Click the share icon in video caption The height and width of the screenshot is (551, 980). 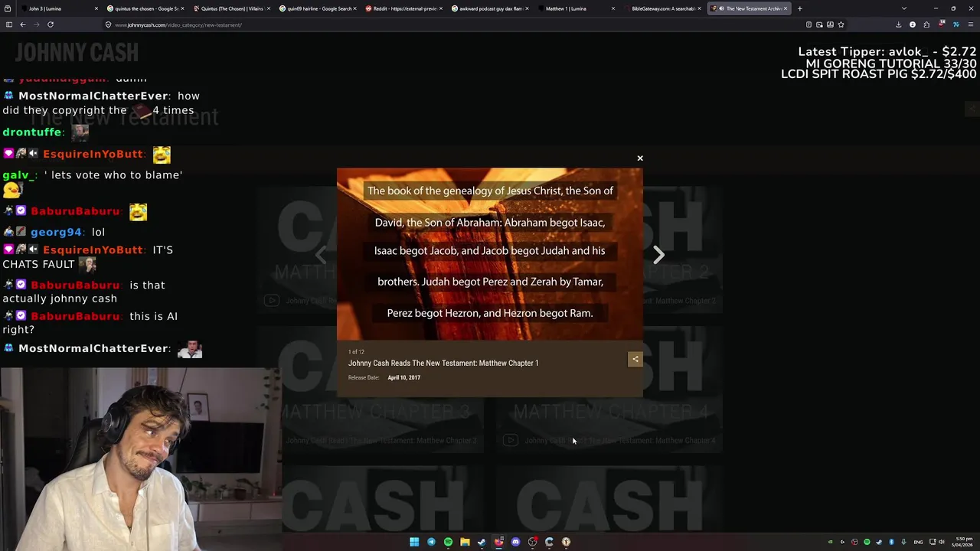tap(635, 359)
